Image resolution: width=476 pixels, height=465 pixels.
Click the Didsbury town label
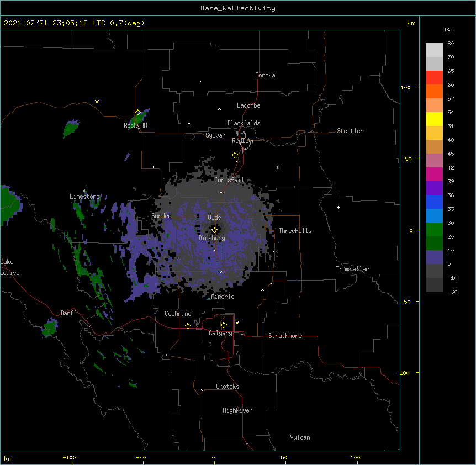211,238
